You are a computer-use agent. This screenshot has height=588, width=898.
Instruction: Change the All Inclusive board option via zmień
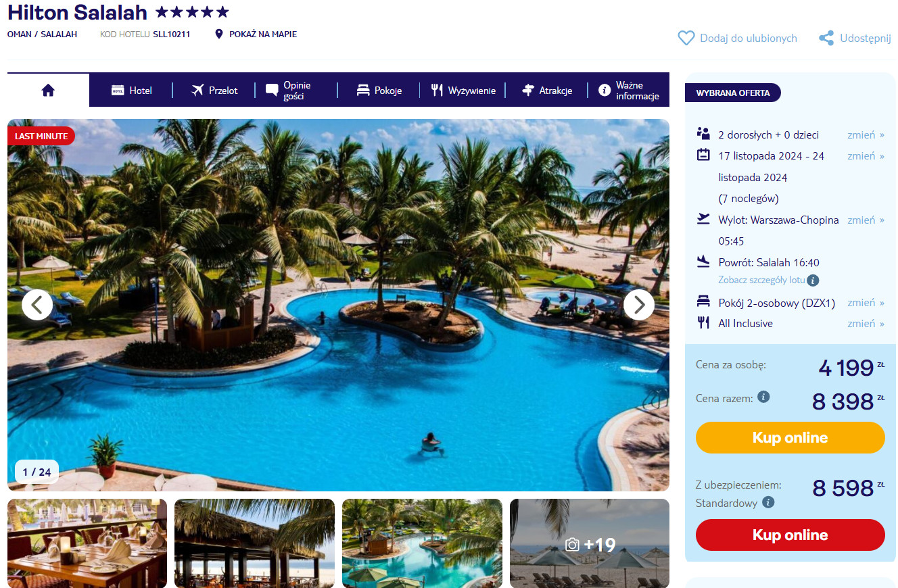(866, 323)
